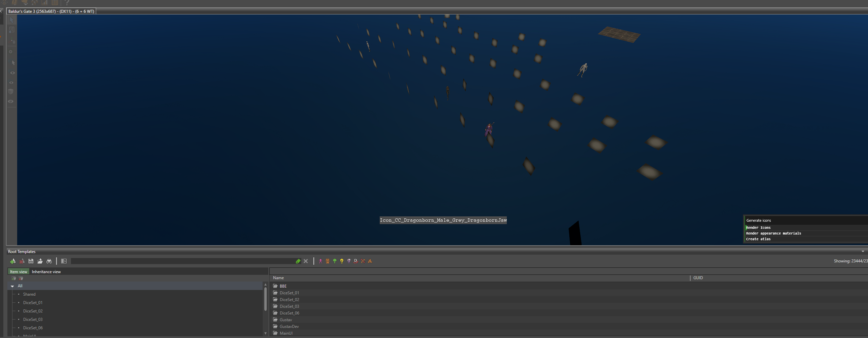Select DiceSet_03 in the left tree
The width and height of the screenshot is (868, 338).
pos(33,320)
